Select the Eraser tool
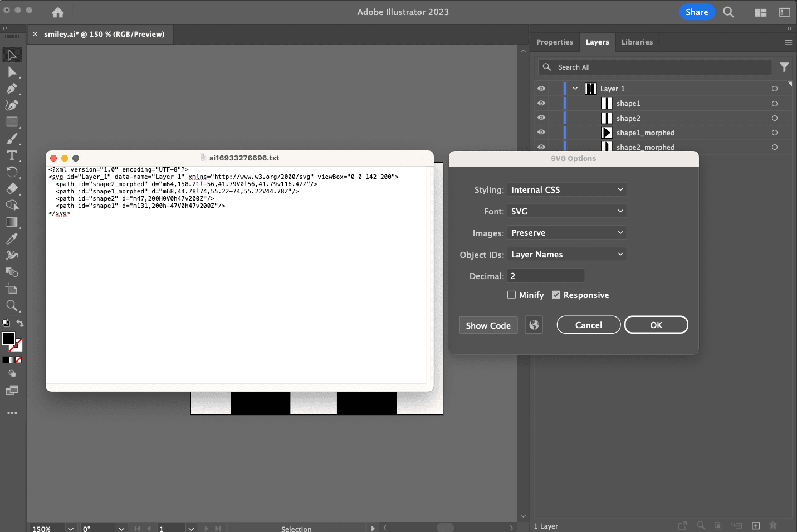 [12, 188]
